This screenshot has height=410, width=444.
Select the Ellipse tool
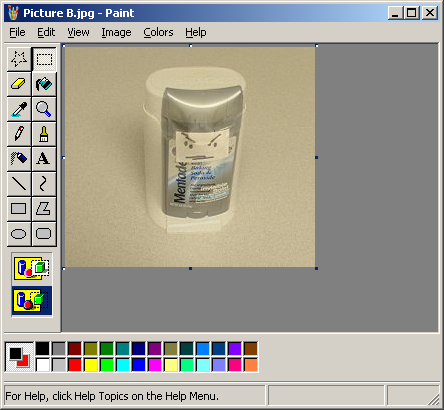click(x=19, y=234)
